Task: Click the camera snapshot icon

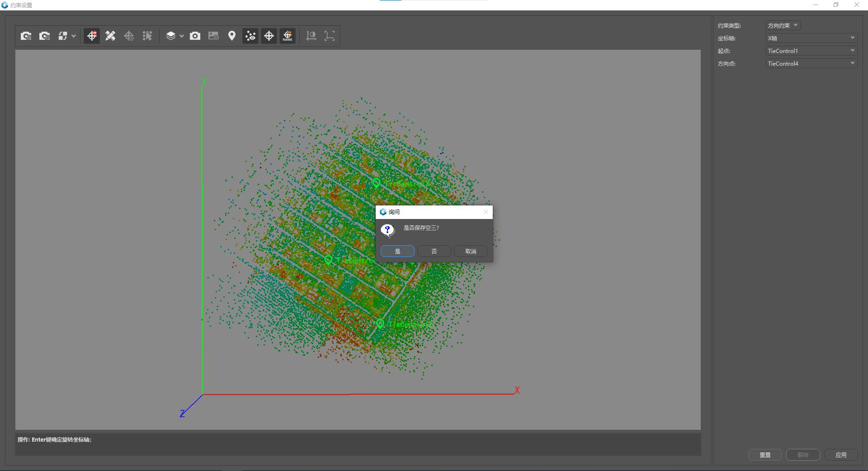Action: tap(195, 36)
